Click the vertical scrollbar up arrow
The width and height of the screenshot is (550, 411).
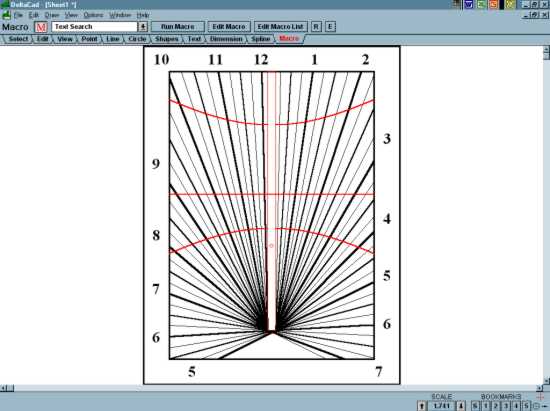[546, 49]
